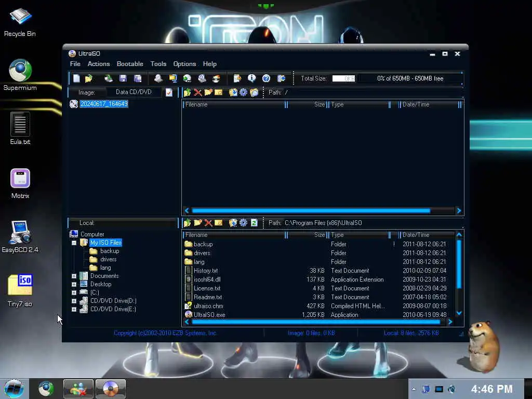Open the Actions menu
This screenshot has height=399, width=532.
point(99,64)
